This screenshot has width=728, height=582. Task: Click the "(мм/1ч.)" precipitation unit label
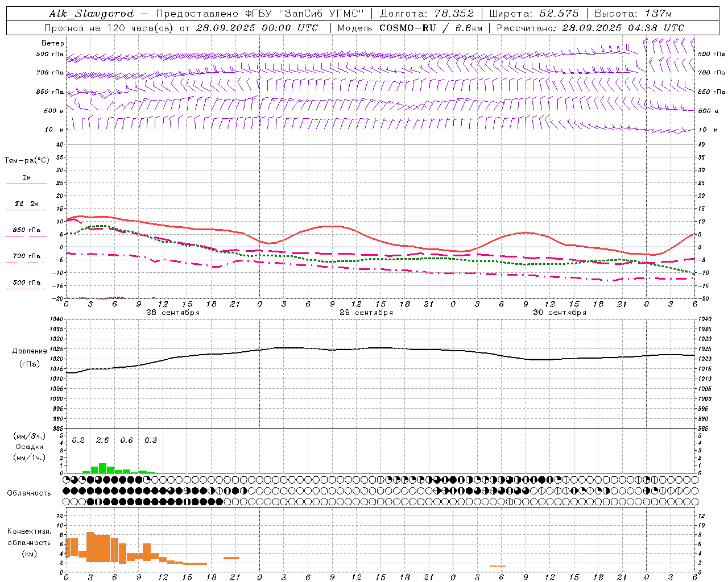(29, 458)
